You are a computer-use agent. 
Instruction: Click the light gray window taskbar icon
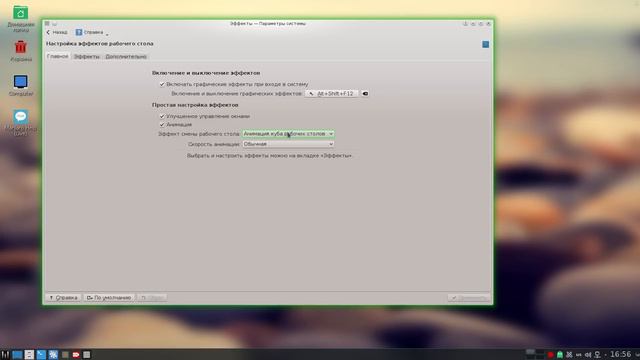[87, 355]
